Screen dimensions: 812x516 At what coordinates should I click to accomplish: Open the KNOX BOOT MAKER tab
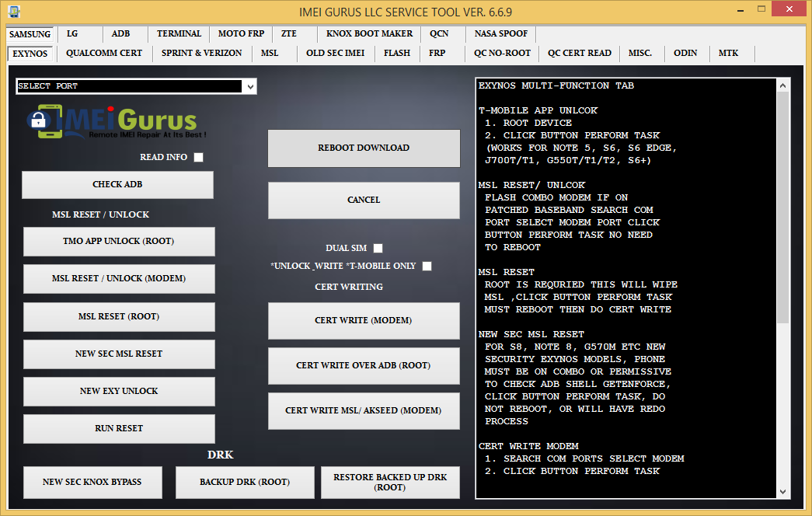tap(369, 33)
